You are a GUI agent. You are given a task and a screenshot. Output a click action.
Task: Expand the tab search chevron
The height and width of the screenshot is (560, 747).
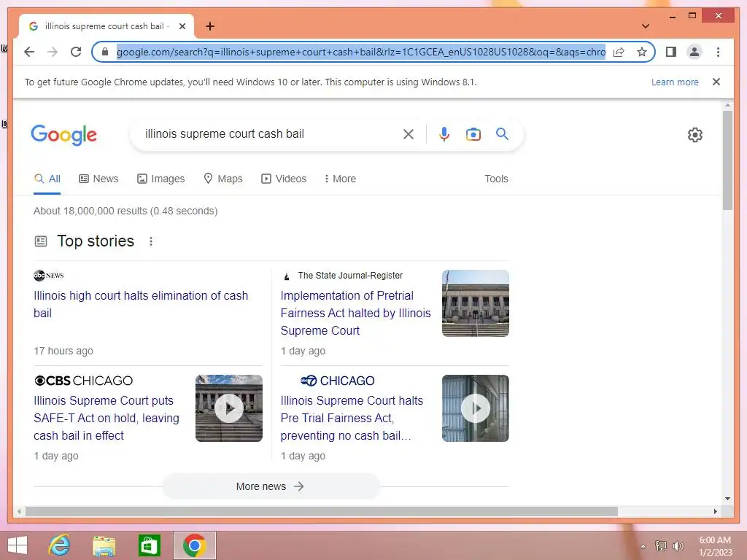(x=646, y=26)
